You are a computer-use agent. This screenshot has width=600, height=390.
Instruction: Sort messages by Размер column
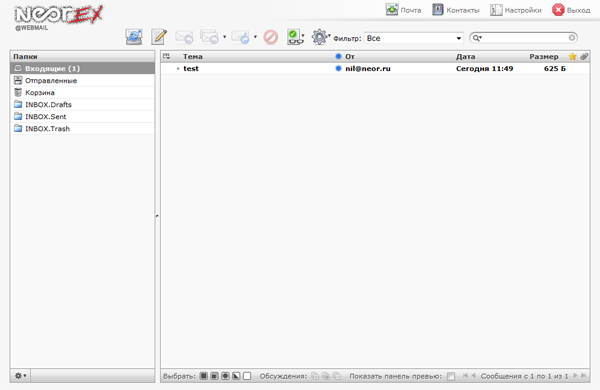click(x=544, y=57)
